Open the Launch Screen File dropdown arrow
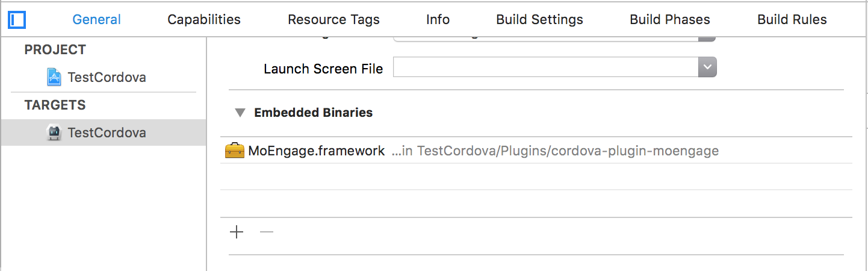This screenshot has width=868, height=271. pyautogui.click(x=707, y=67)
